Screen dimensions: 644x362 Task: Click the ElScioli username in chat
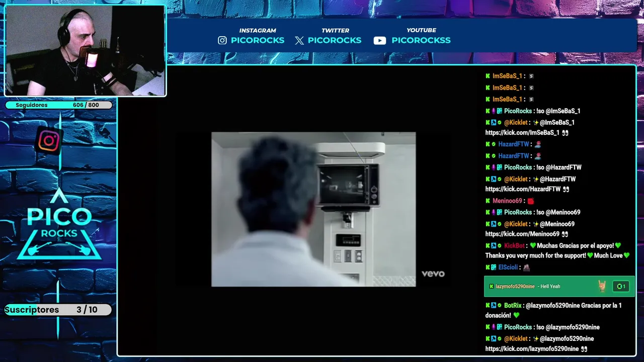(x=508, y=267)
